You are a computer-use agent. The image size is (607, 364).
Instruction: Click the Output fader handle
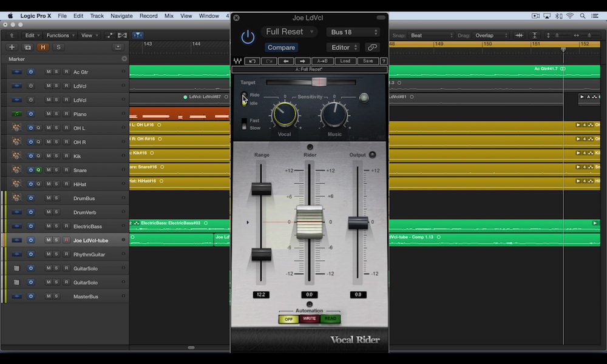tap(358, 223)
